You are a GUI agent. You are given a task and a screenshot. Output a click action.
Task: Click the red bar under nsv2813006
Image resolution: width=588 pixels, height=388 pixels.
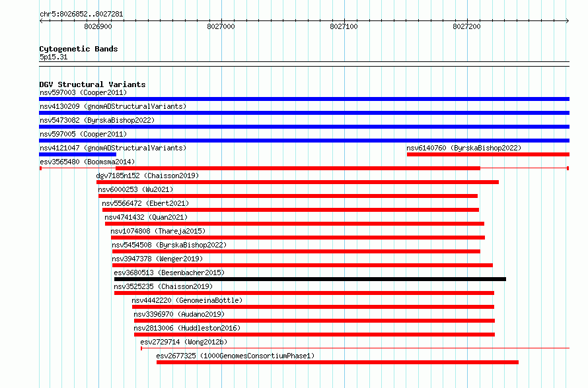(x=314, y=335)
